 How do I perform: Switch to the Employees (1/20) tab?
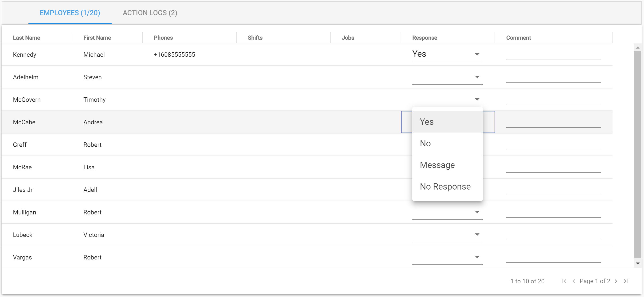[70, 13]
